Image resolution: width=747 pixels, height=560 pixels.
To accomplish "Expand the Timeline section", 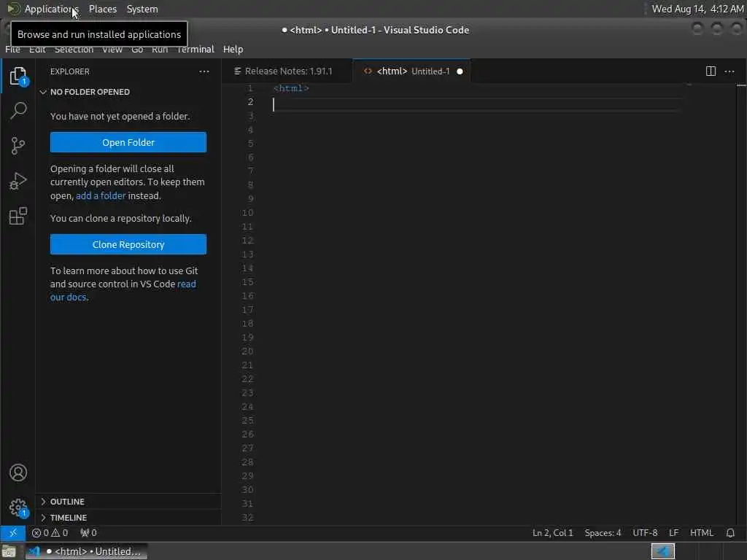I will tap(68, 518).
